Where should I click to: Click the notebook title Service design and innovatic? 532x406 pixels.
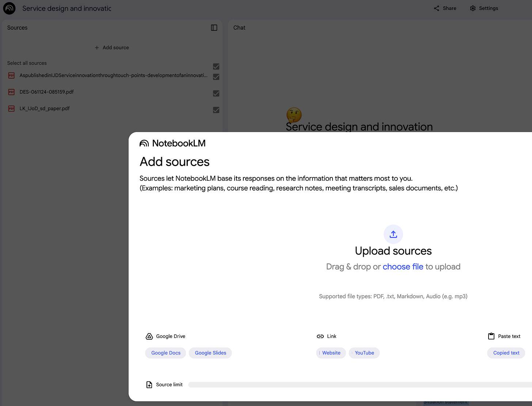tap(67, 8)
